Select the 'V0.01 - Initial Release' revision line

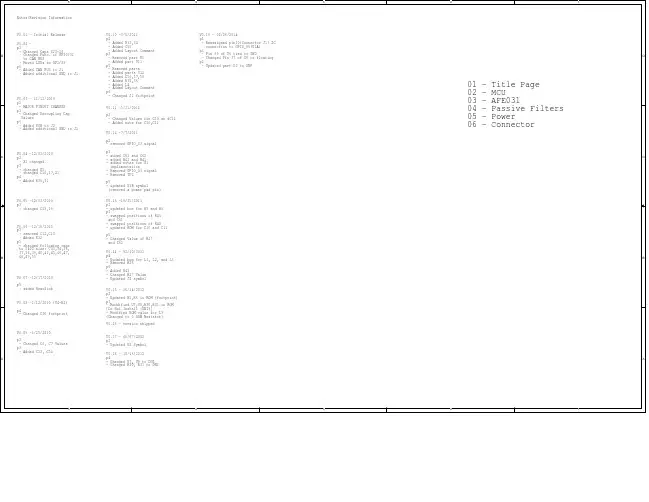pos(40,34)
